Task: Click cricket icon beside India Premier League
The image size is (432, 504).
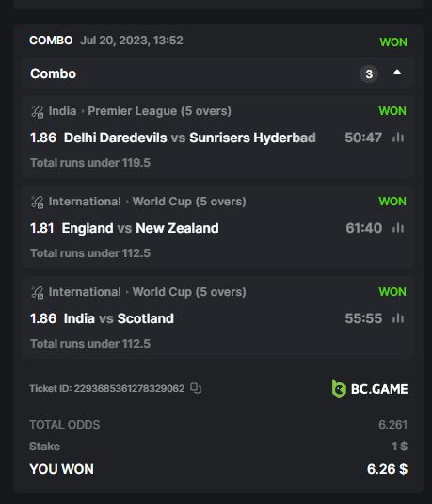Action: click(x=38, y=111)
